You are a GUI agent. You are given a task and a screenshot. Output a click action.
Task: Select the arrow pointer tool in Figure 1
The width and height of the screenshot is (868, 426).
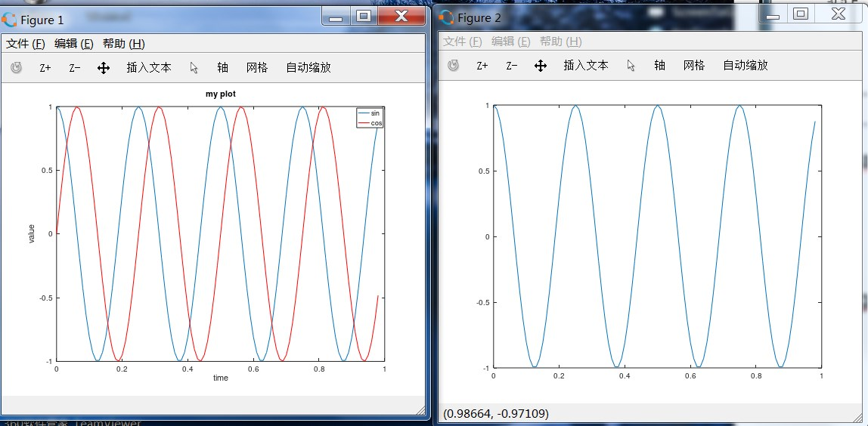(x=194, y=68)
